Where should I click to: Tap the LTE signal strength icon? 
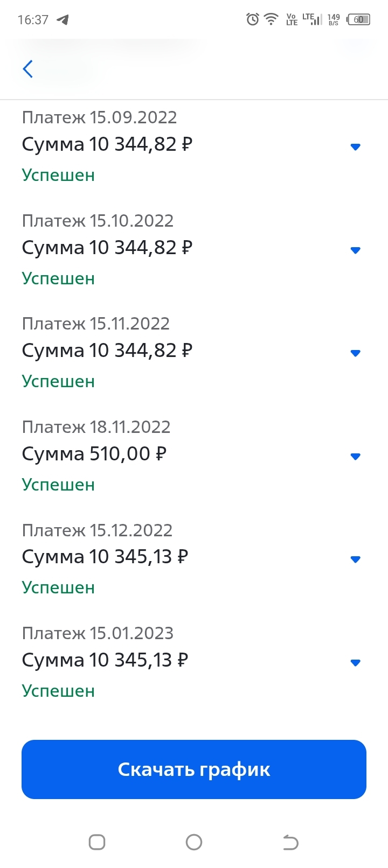(312, 20)
